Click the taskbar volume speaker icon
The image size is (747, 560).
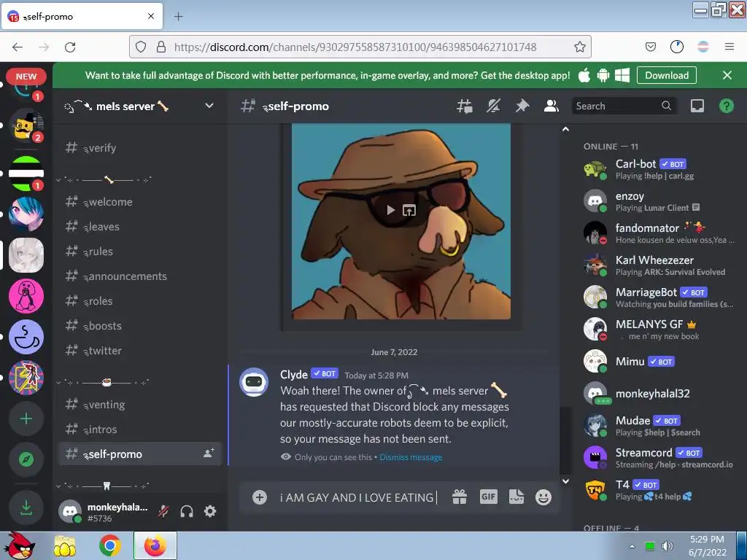click(x=668, y=545)
